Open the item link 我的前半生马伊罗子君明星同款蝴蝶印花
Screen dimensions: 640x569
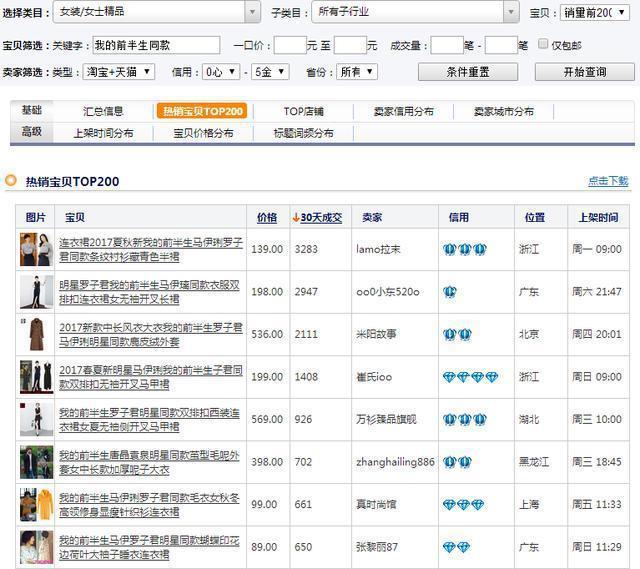[149, 547]
